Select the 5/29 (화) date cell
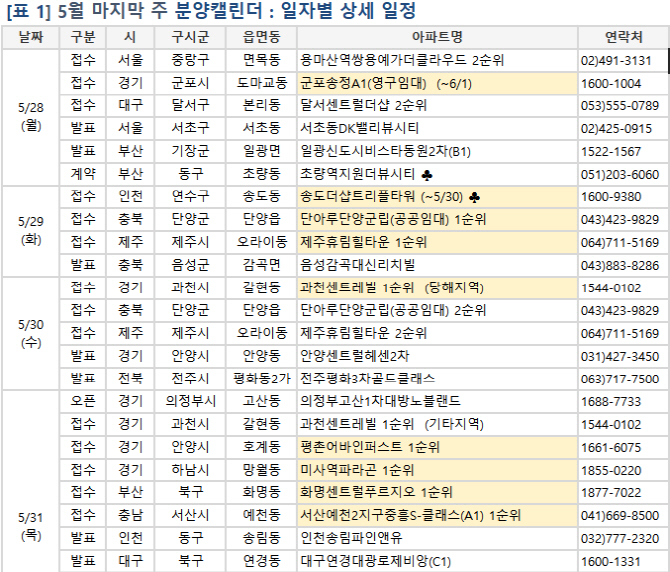 pos(31,231)
